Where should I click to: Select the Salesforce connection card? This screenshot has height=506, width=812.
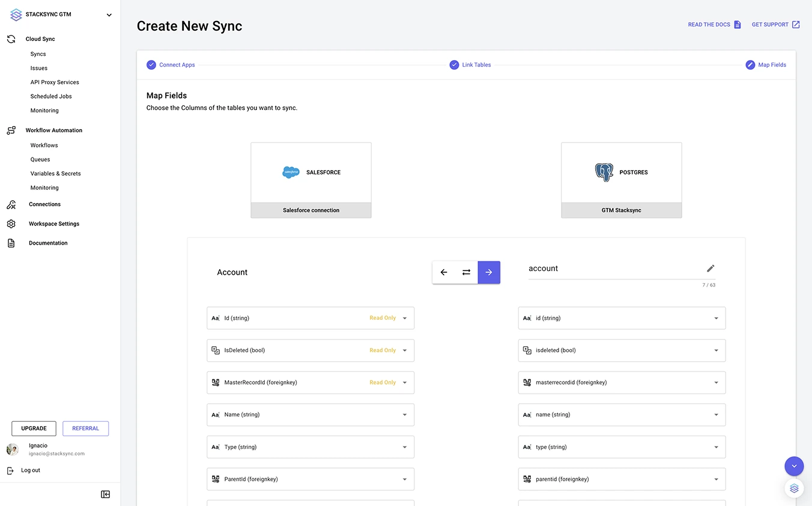tap(311, 180)
